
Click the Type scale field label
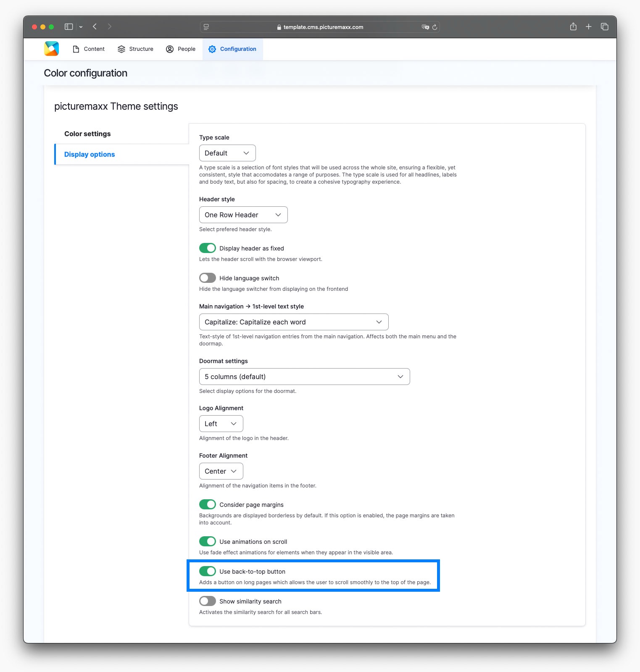(x=214, y=137)
